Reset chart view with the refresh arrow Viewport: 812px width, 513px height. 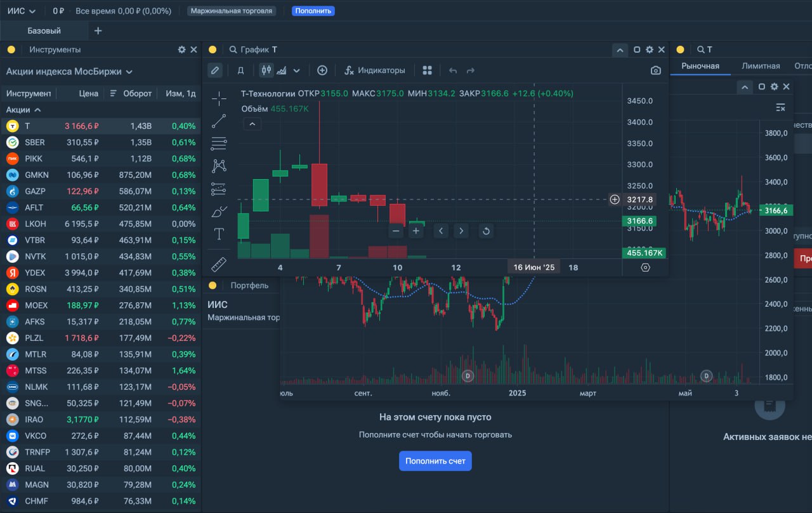pyautogui.click(x=486, y=231)
